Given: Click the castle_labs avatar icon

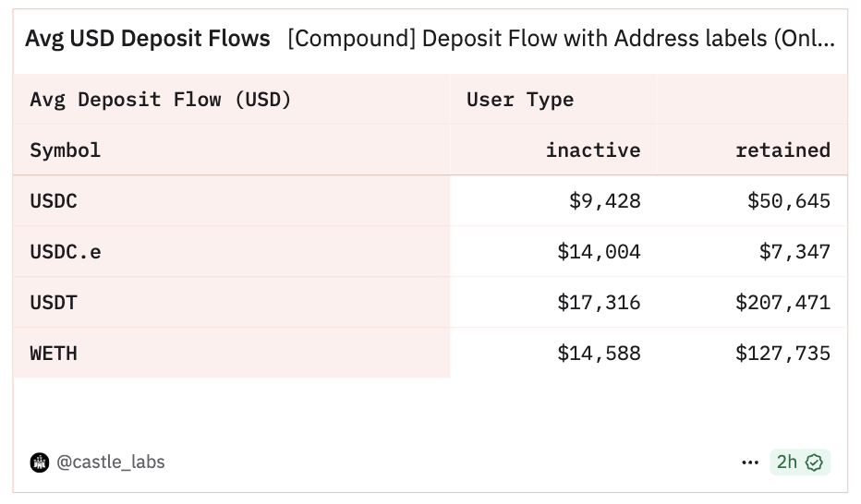Looking at the screenshot, I should point(40,462).
